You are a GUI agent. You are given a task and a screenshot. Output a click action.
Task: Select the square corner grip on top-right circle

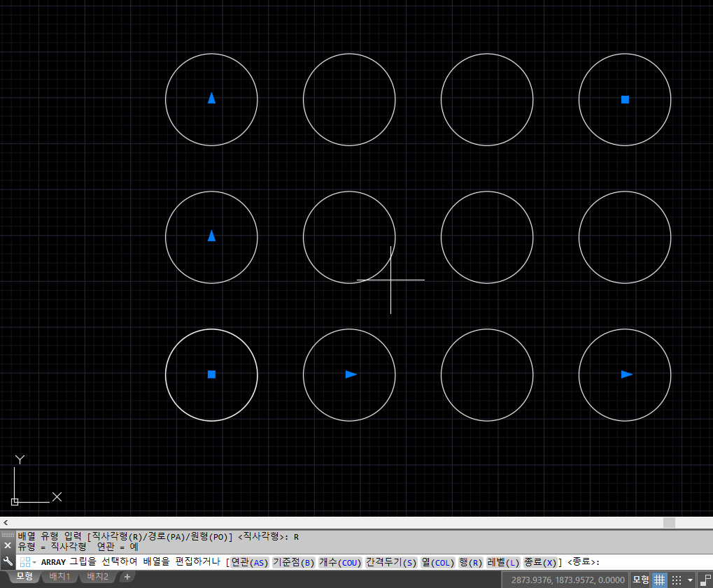(x=626, y=99)
